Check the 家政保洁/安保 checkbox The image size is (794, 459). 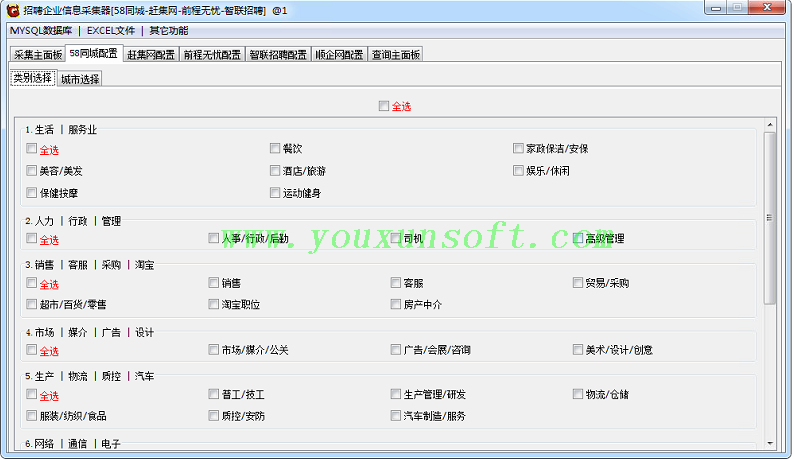[518, 148]
